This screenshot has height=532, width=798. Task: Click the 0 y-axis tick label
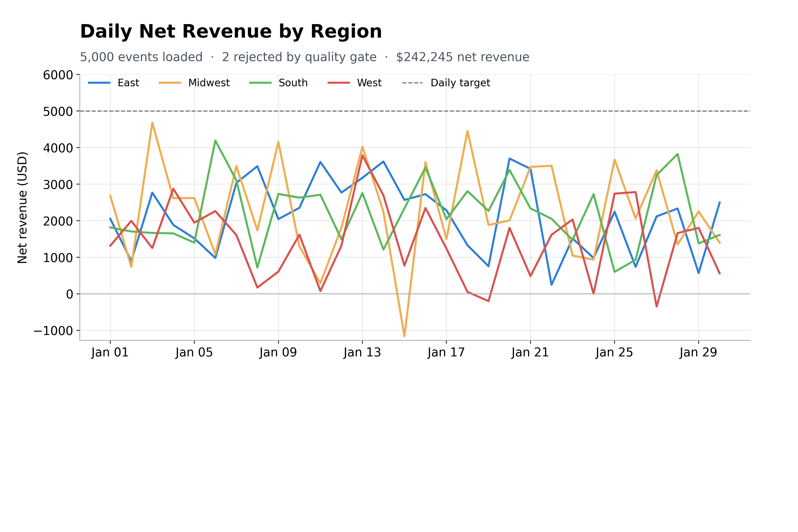pos(70,294)
